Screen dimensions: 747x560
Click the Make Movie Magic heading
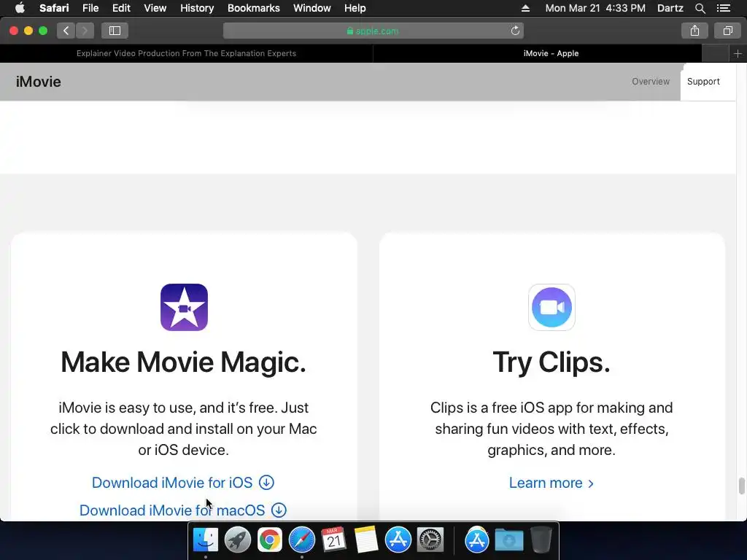tap(183, 362)
